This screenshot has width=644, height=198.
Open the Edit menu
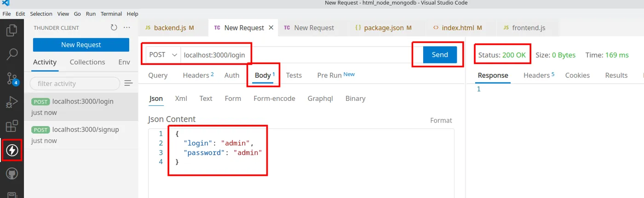(20, 14)
